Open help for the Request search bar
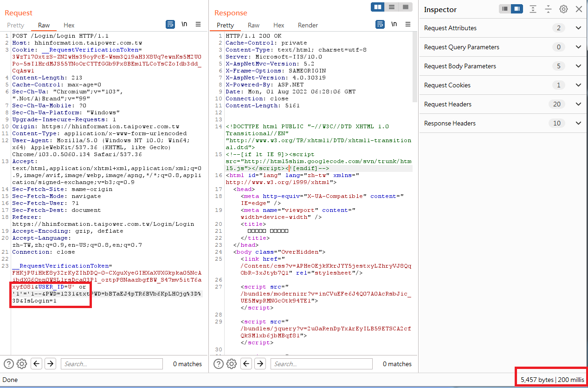Screen dimensions: 588x388 9,364
